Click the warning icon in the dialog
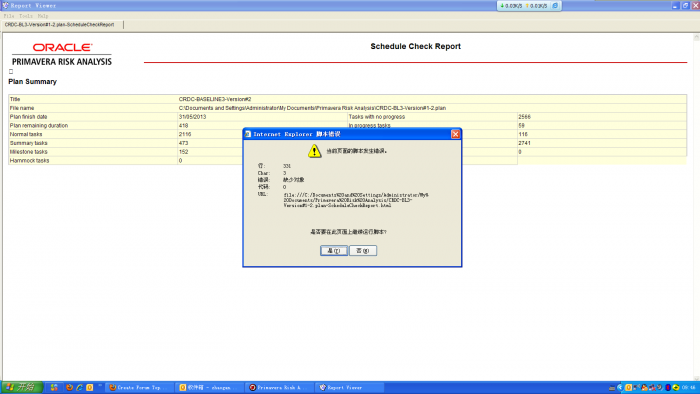The height and width of the screenshot is (394, 700). [314, 151]
